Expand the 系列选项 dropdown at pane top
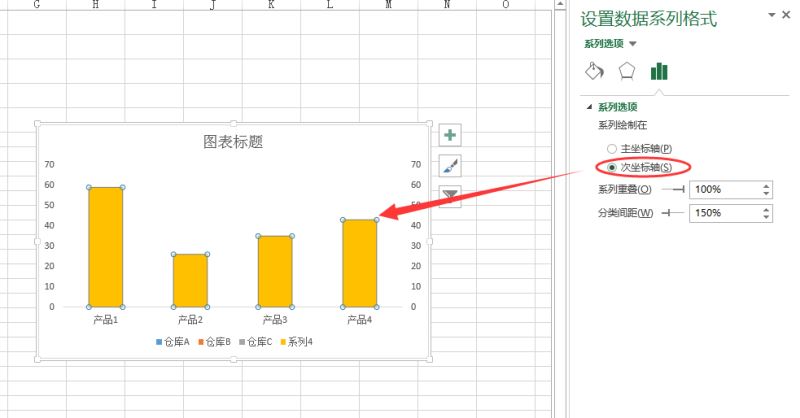 click(x=633, y=44)
